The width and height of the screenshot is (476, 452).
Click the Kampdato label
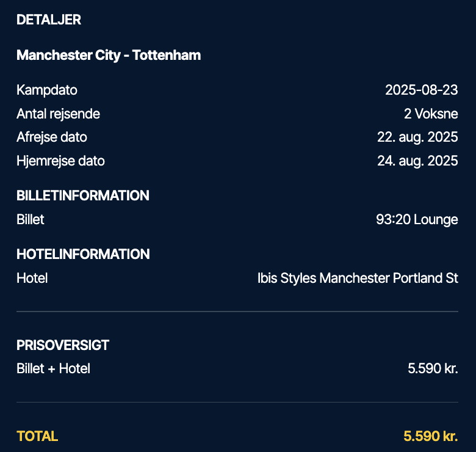point(47,90)
